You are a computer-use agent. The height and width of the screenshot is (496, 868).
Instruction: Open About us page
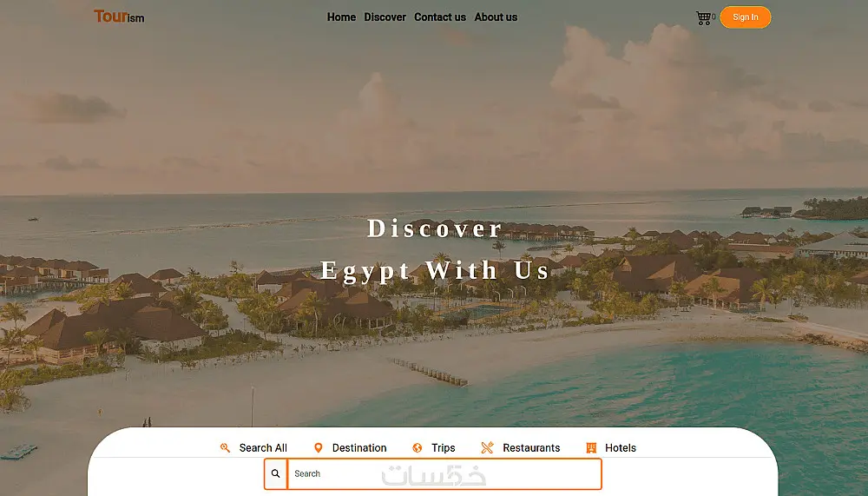click(496, 17)
